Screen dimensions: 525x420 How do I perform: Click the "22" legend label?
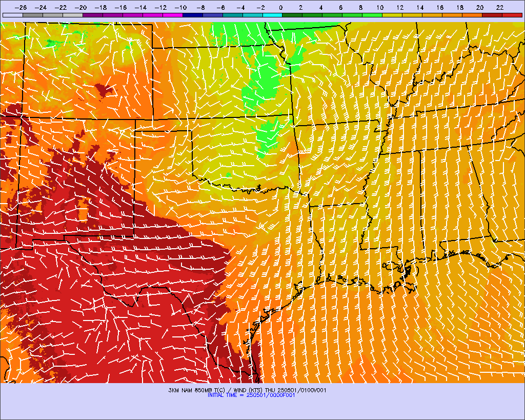(500, 8)
